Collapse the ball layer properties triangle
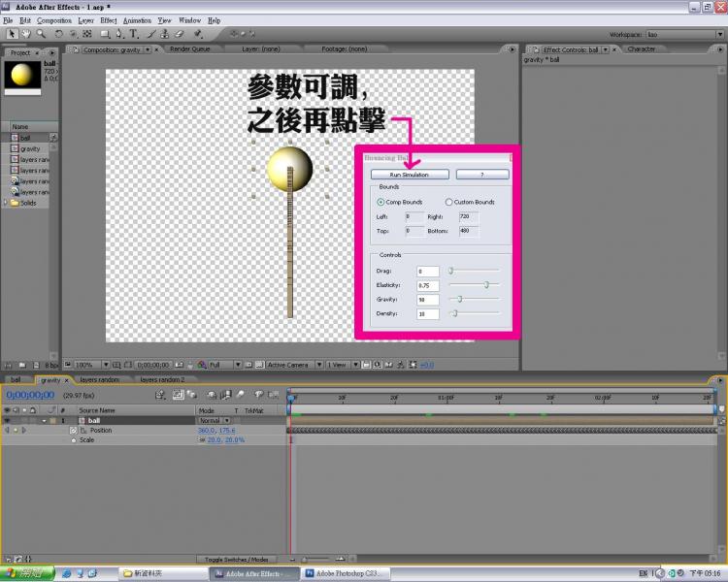 [44, 421]
